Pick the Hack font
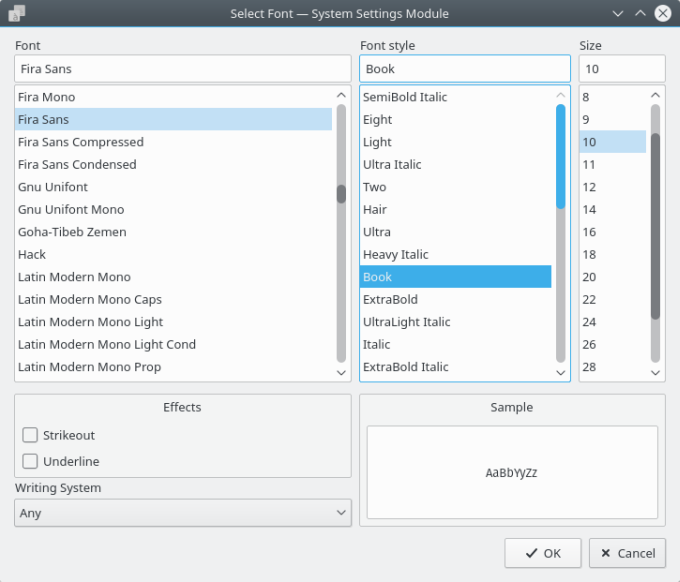 point(173,255)
